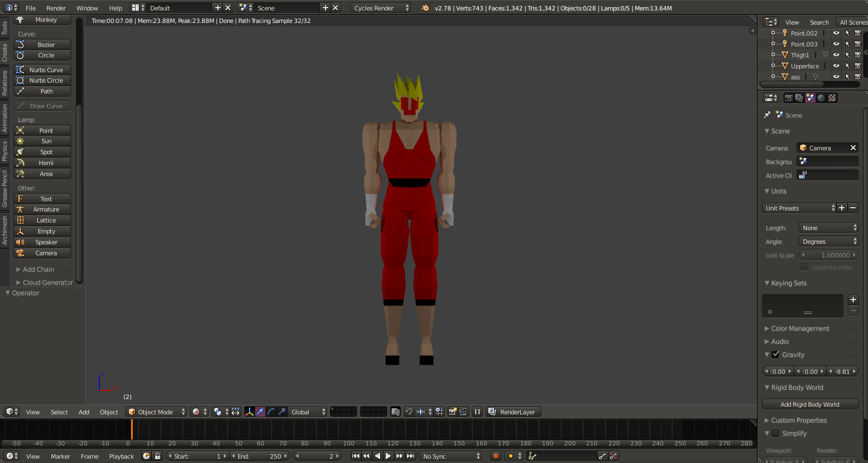Toggle the 3D manipulator widget on or off
868x463 pixels.
[x=250, y=412]
